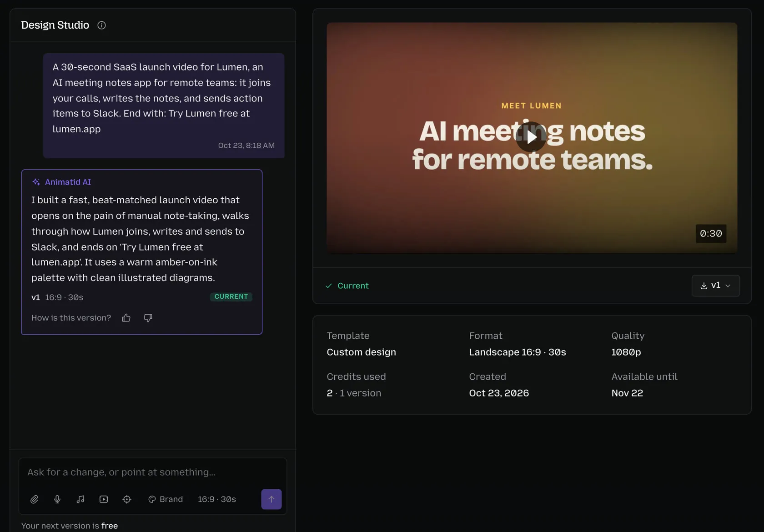Click the Design Studio panel title

coord(55,25)
